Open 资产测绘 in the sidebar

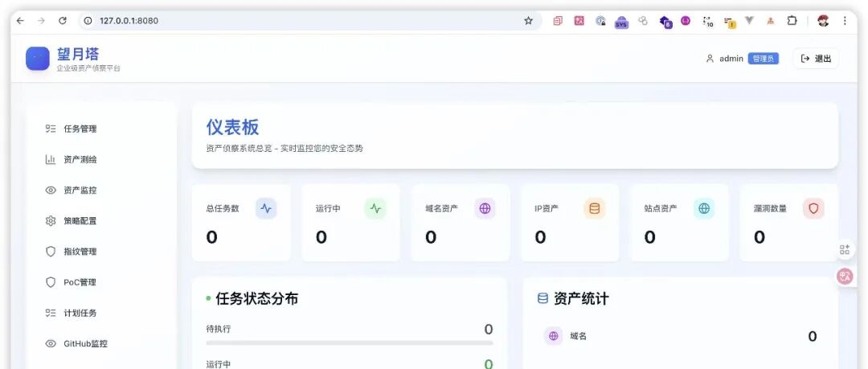101,159
